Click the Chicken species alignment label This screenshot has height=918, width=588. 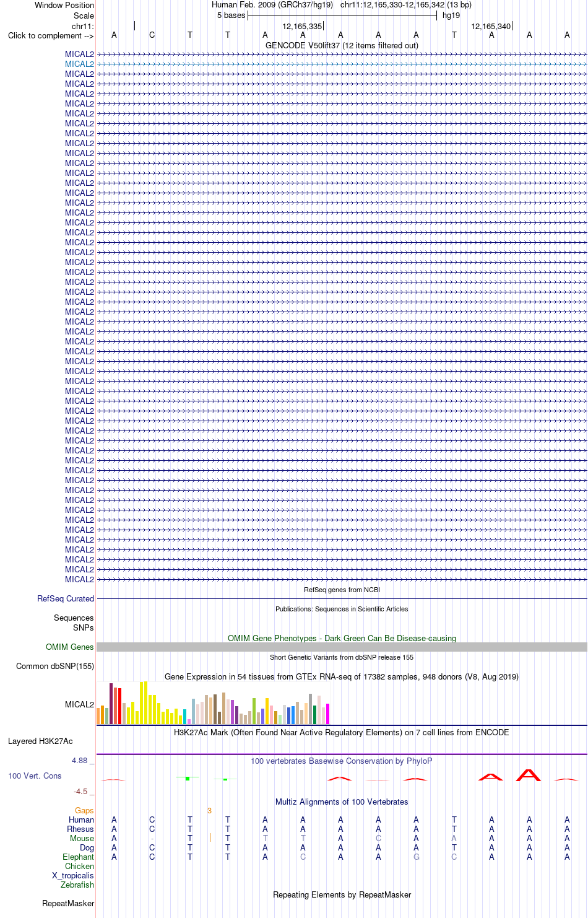click(80, 866)
